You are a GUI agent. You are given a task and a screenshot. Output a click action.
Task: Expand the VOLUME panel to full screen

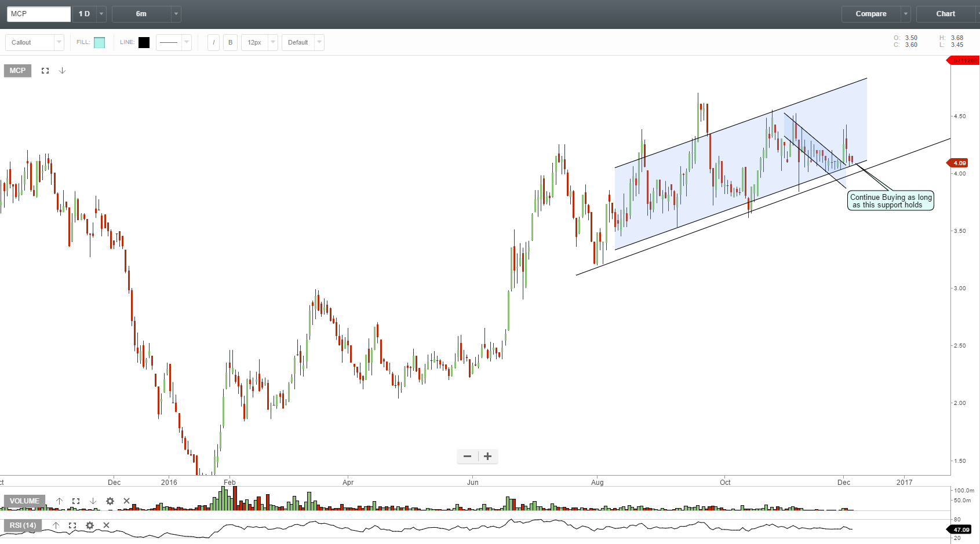point(75,501)
